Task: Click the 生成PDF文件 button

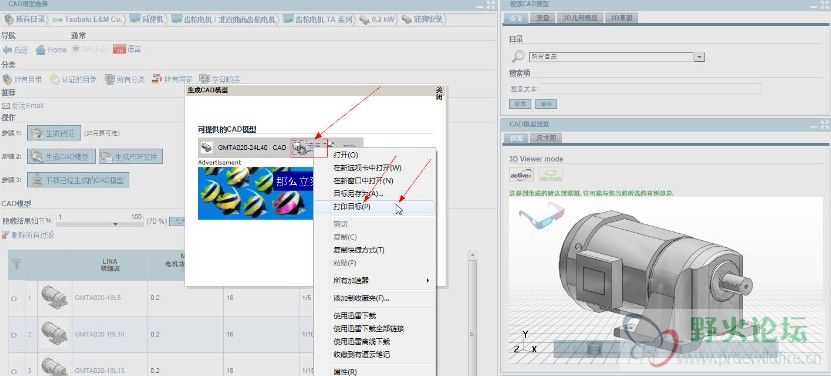Action: coord(130,156)
